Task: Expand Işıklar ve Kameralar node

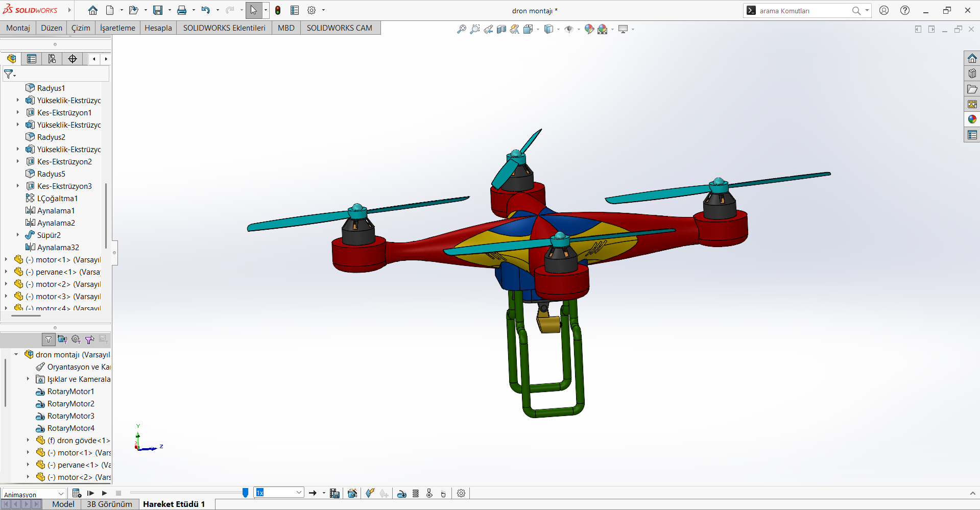Action: click(28, 379)
